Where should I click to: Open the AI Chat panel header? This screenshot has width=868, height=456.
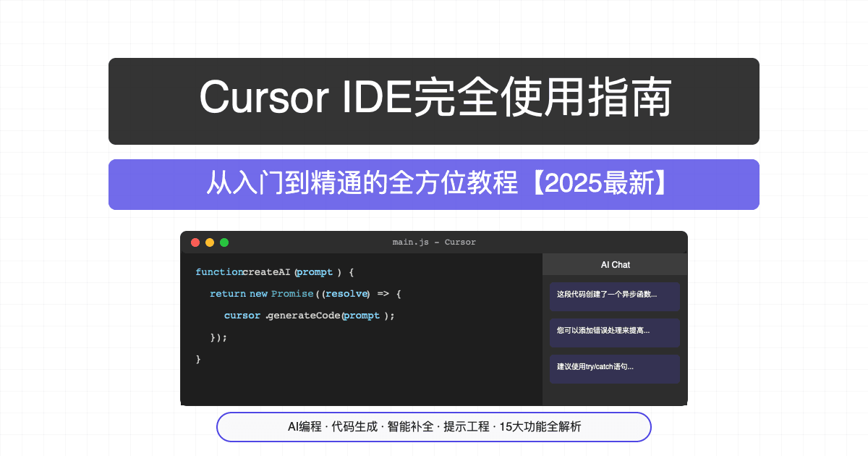point(615,264)
